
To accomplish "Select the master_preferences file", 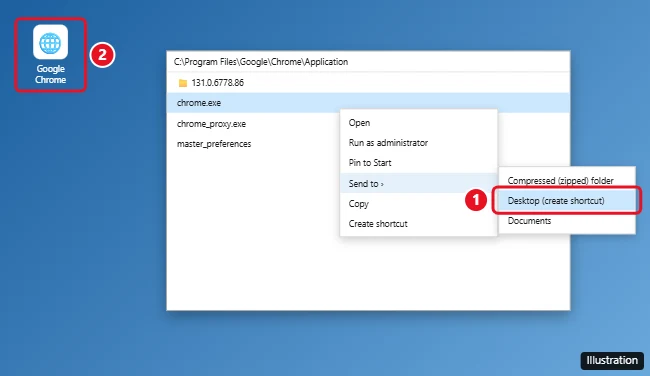I will 214,144.
